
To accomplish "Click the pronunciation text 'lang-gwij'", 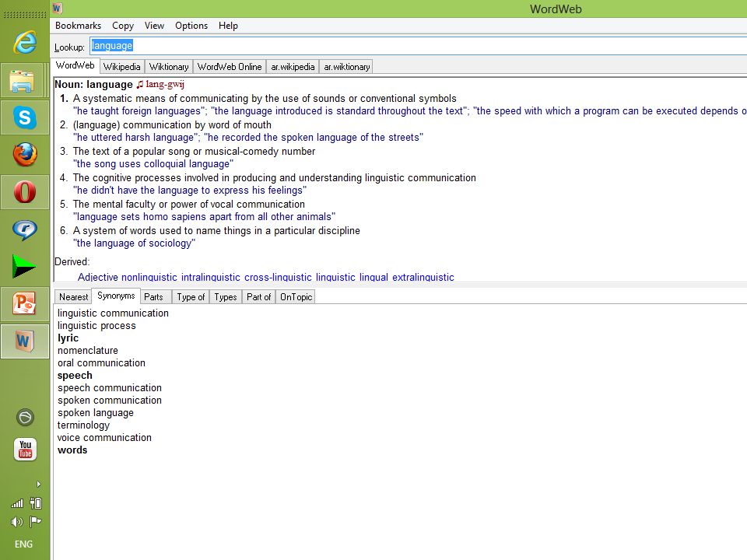I will [x=165, y=84].
